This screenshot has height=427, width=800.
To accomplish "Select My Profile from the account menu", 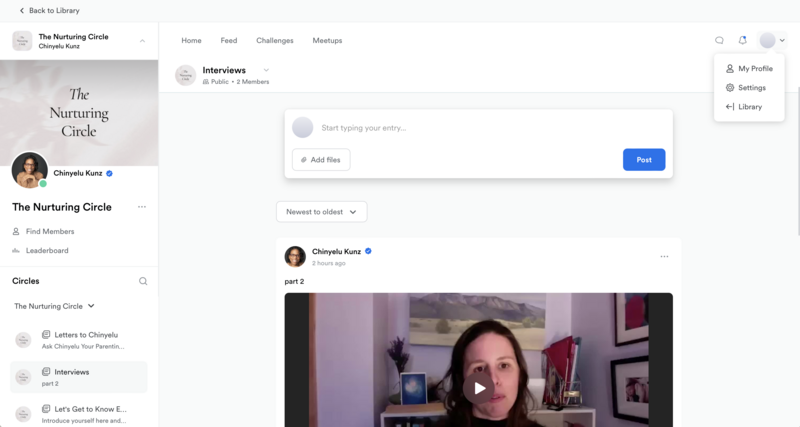I will 749,68.
